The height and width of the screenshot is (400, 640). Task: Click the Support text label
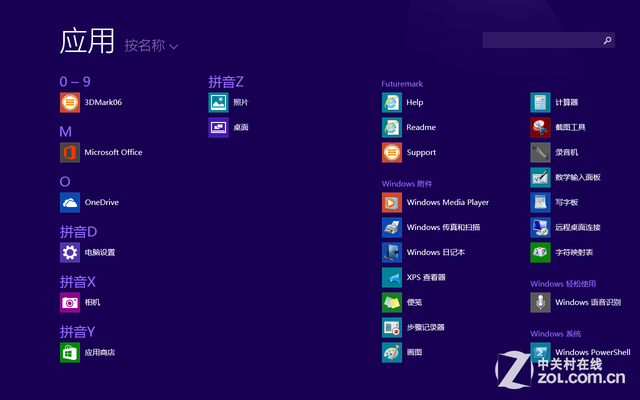421,153
